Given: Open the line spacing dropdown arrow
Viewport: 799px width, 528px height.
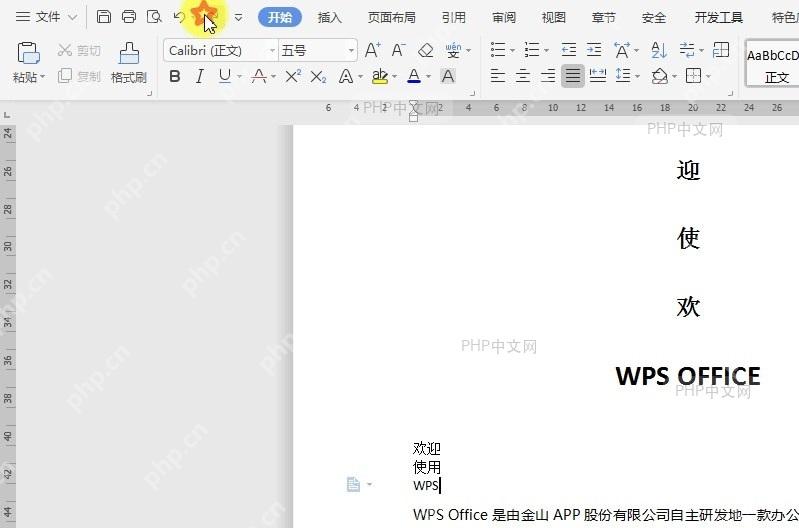Looking at the screenshot, I should pos(637,76).
